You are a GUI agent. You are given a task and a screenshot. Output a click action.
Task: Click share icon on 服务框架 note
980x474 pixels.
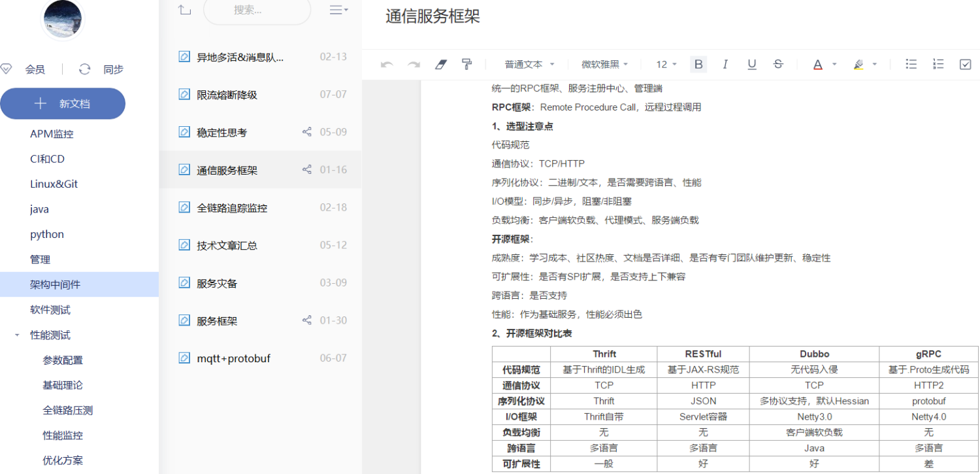click(307, 320)
